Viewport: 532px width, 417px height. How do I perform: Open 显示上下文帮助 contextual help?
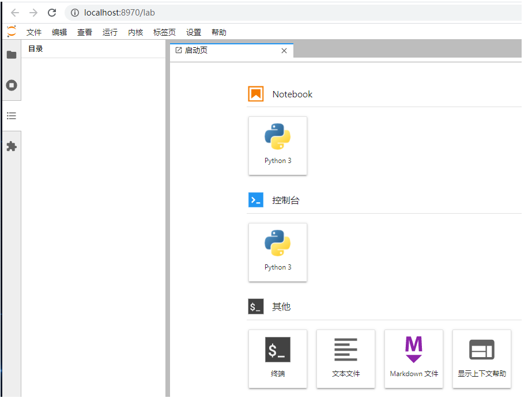481,359
